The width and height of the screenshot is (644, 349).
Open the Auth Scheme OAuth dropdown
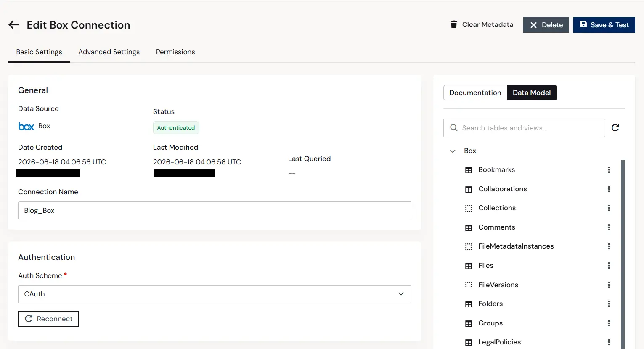[x=215, y=294]
